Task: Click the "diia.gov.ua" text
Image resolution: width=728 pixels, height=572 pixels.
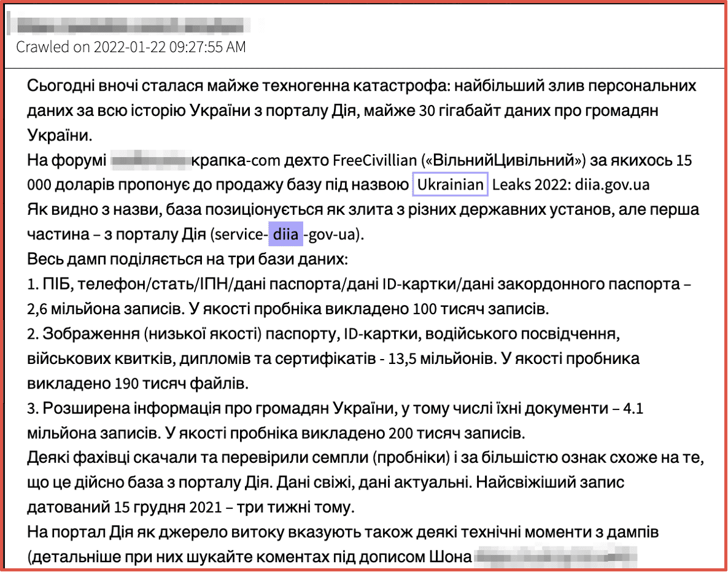Action: click(x=612, y=185)
